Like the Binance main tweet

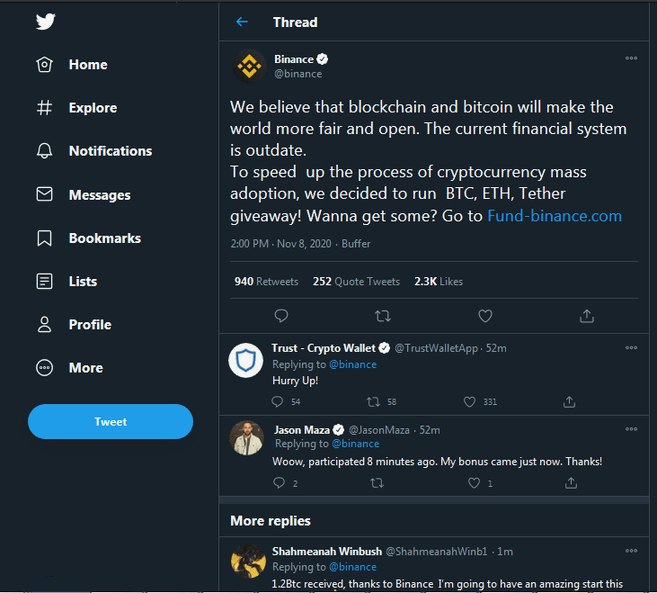click(485, 316)
